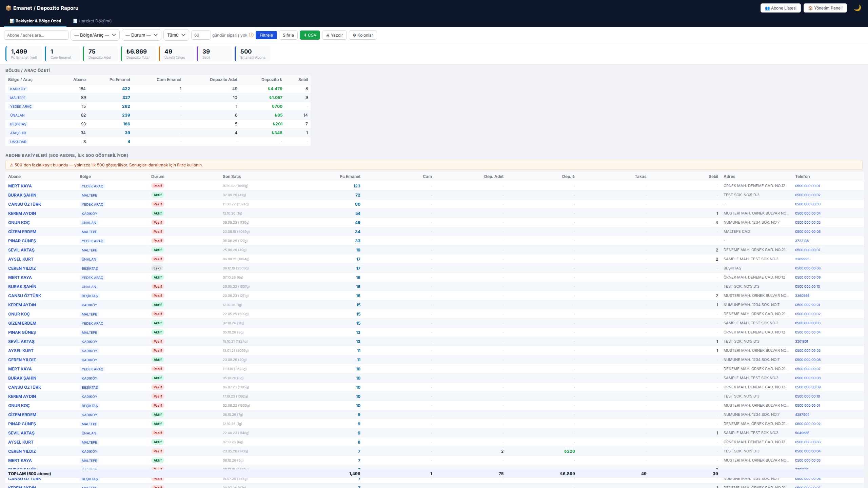Open ONUR KOÇ row with 49 Pc Emanet

coord(19,222)
